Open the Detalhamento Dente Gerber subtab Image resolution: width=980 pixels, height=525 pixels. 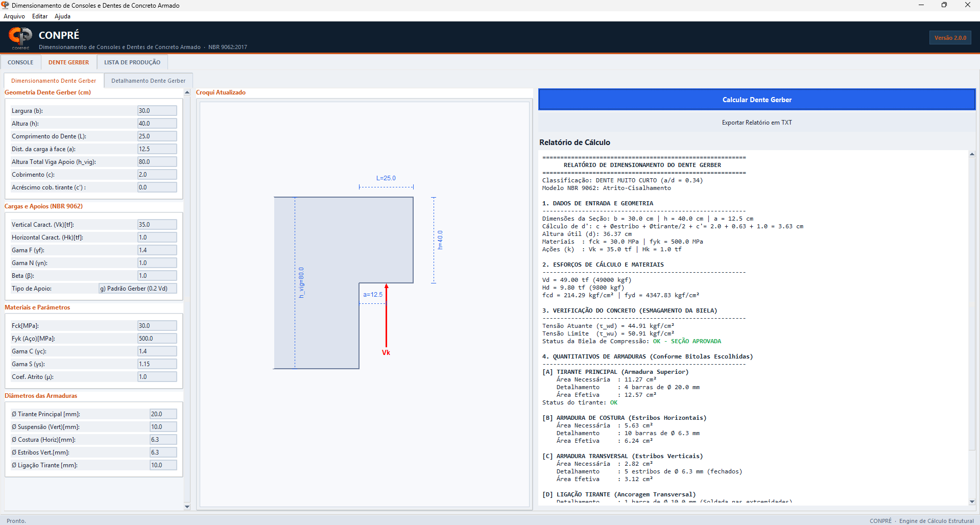pos(149,81)
